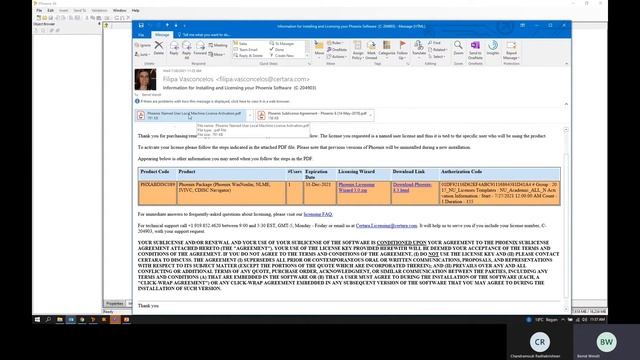Viewport: 640px width, 360px height.
Task: Click the Forward icon in the ribbon
Action: [200, 48]
